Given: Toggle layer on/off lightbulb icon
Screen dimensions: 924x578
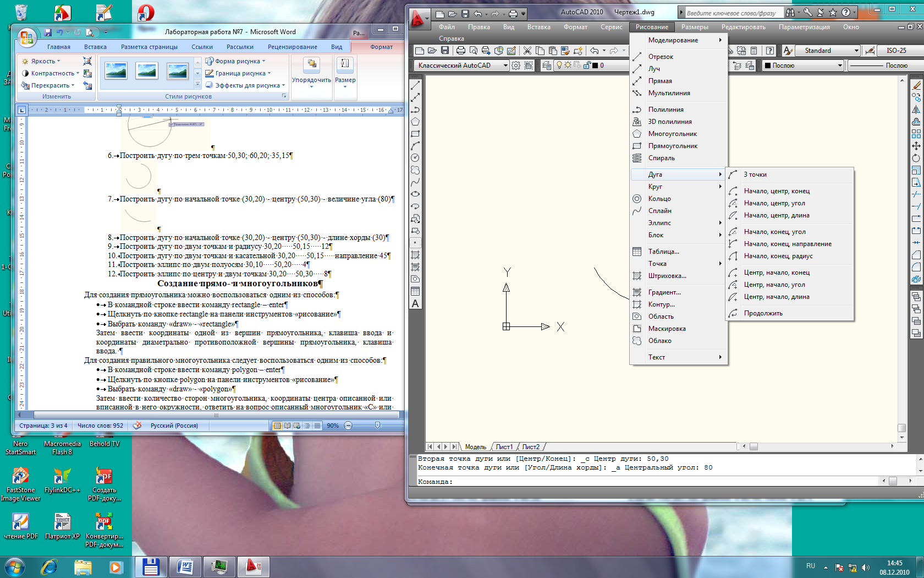Looking at the screenshot, I should pos(559,66).
